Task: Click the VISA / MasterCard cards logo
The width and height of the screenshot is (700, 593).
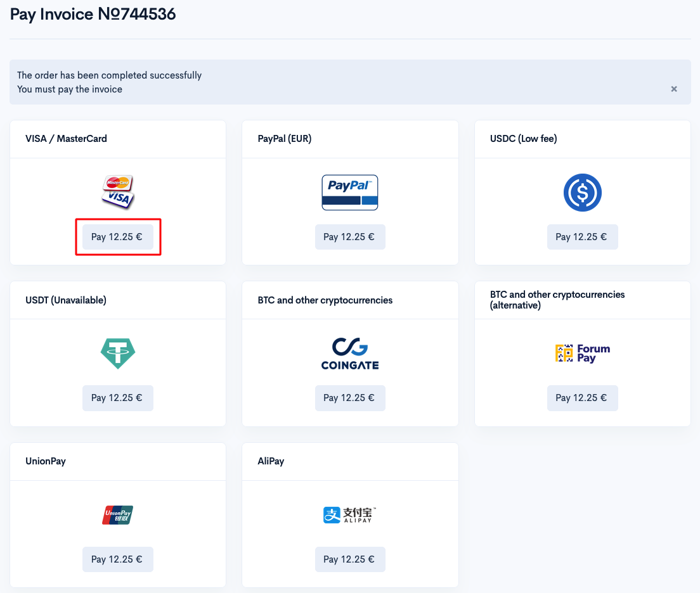Action: [118, 193]
